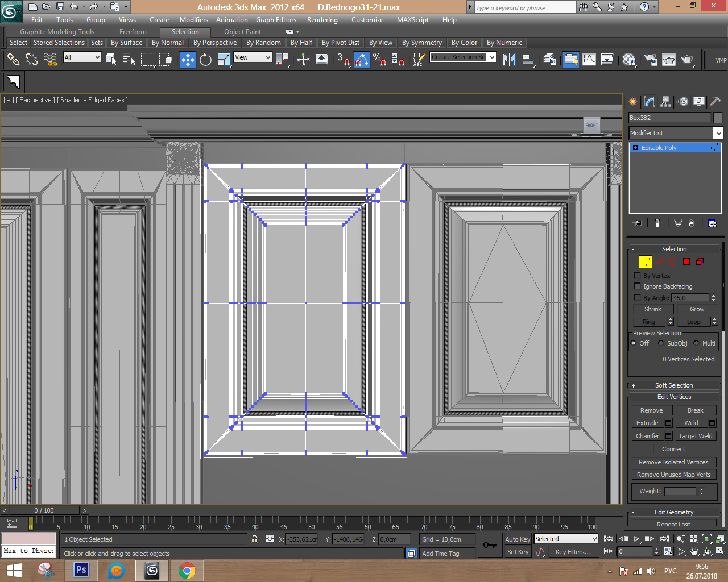
Task: Select the Multi preview selection option
Action: pos(696,343)
